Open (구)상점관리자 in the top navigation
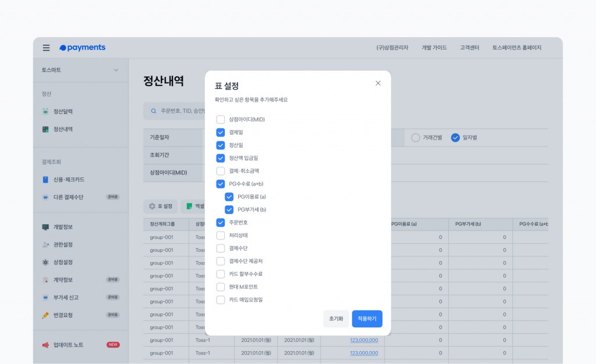The image size is (596, 364). tap(392, 48)
